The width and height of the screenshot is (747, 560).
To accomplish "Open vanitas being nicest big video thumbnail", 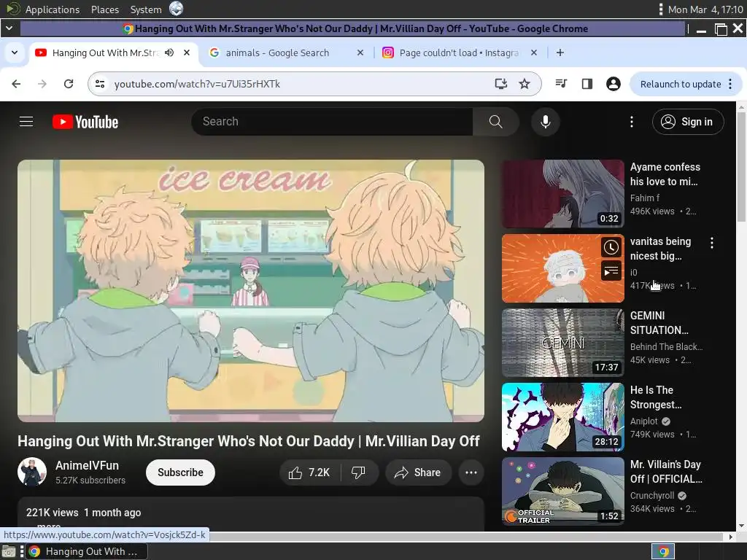I will (x=563, y=268).
